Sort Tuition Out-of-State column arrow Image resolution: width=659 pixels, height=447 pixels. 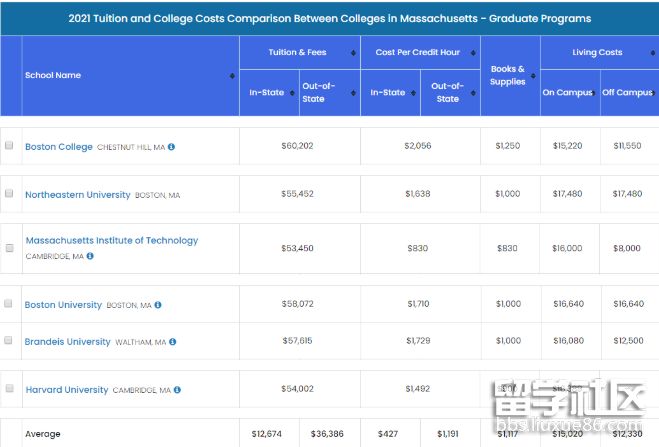click(x=353, y=93)
